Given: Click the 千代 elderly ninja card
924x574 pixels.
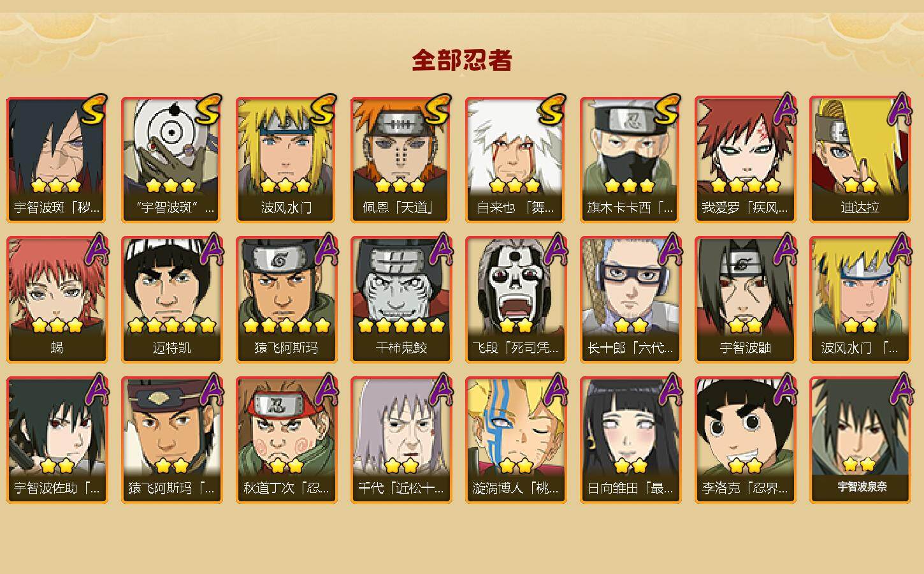Looking at the screenshot, I should tap(401, 440).
